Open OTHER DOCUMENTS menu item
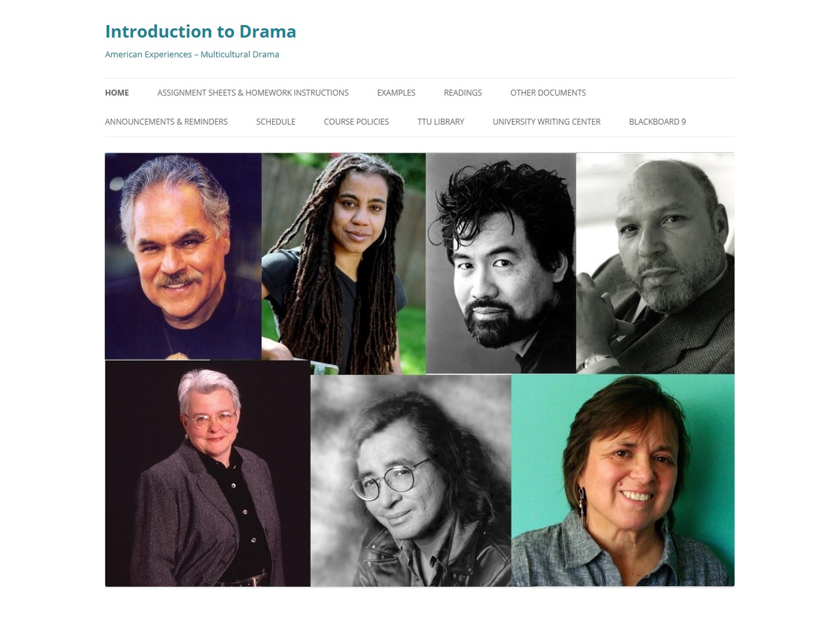This screenshot has width=840, height=619. [x=548, y=93]
